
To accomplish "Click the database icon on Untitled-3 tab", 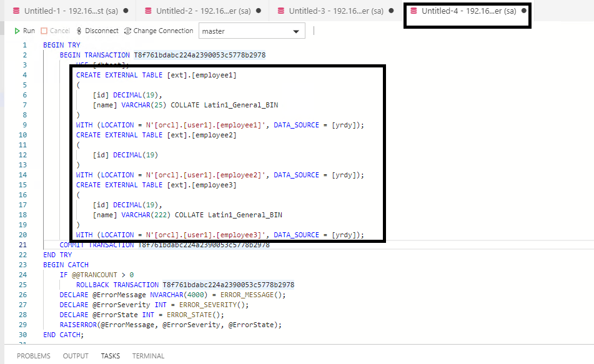I will pos(280,11).
